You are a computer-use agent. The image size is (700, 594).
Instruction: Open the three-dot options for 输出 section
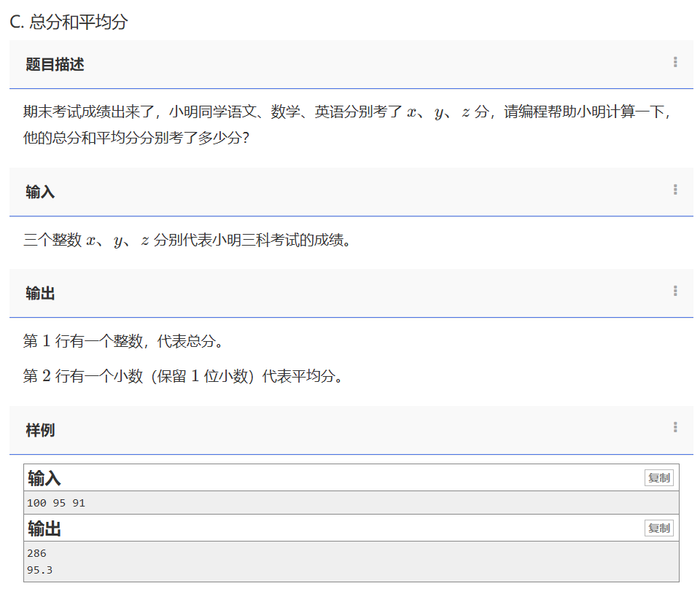tap(675, 292)
